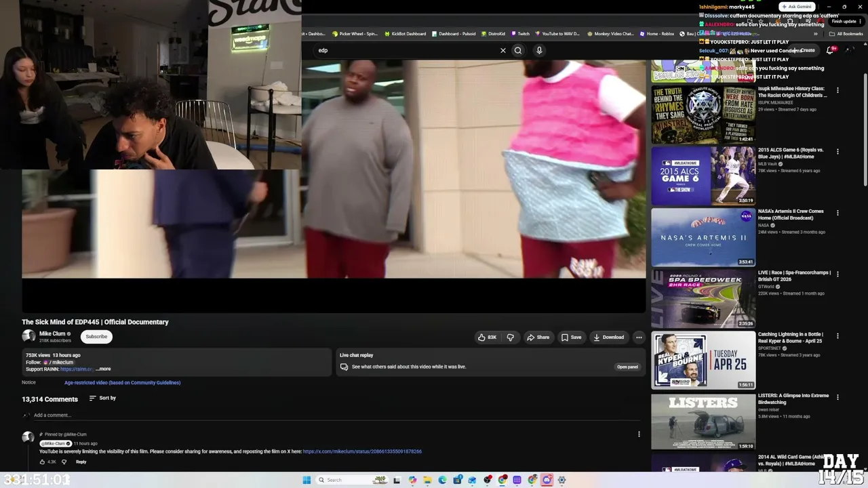Download the video
The height and width of the screenshot is (488, 868).
point(608,337)
